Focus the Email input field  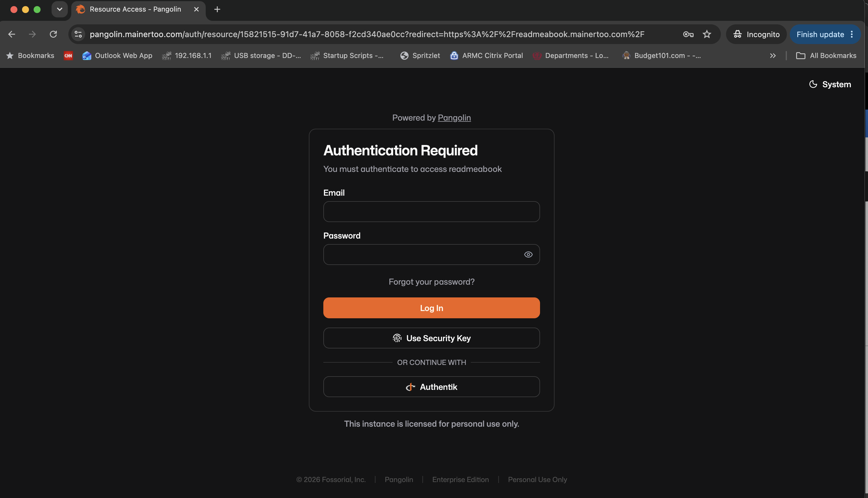(x=431, y=211)
